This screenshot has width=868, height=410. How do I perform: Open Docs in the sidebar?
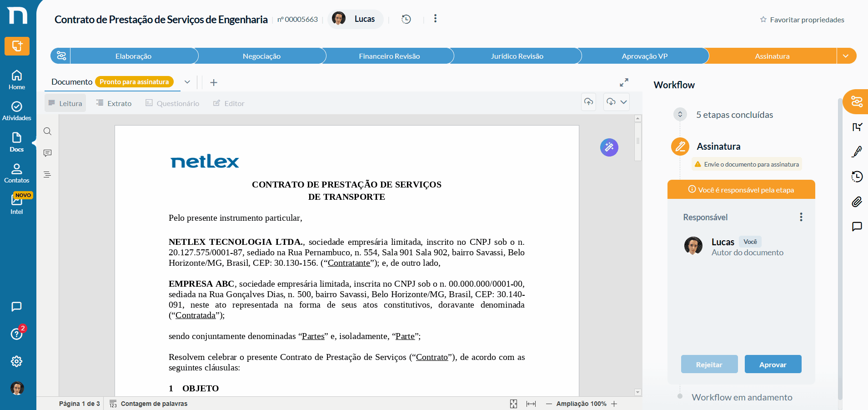(17, 142)
